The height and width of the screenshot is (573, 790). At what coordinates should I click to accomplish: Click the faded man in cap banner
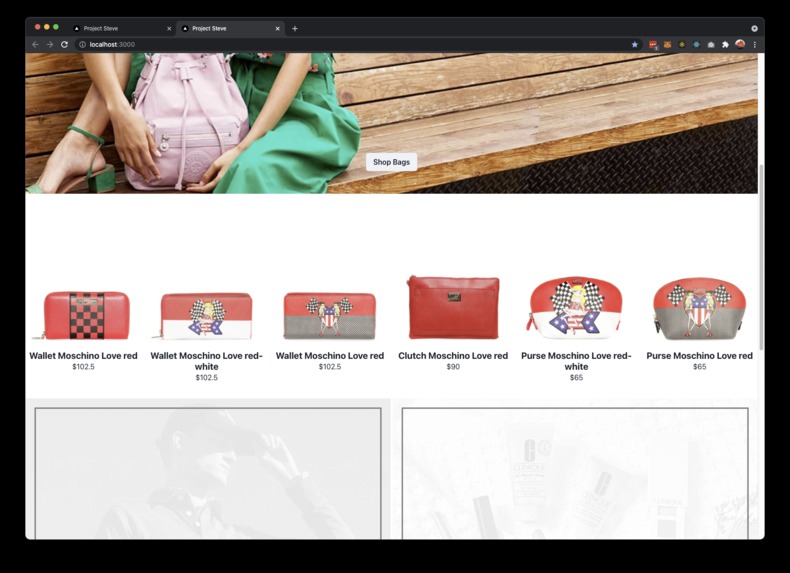(x=208, y=471)
